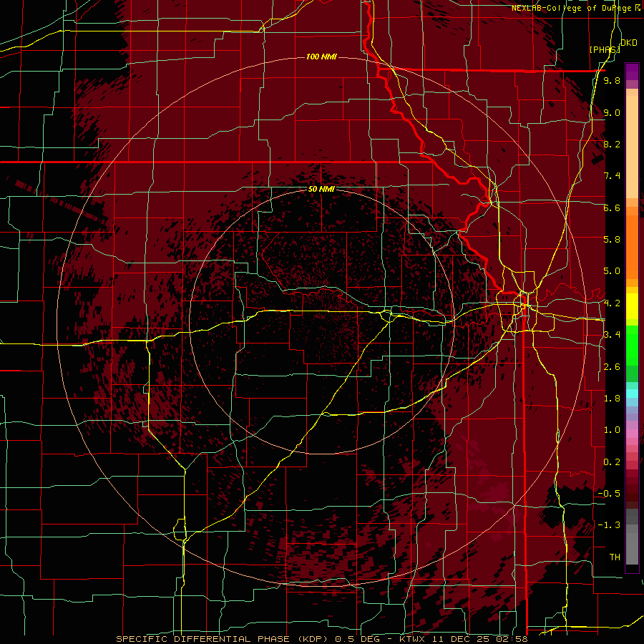Click the 9.0 value on the color scale
The image size is (644, 644).
point(612,112)
